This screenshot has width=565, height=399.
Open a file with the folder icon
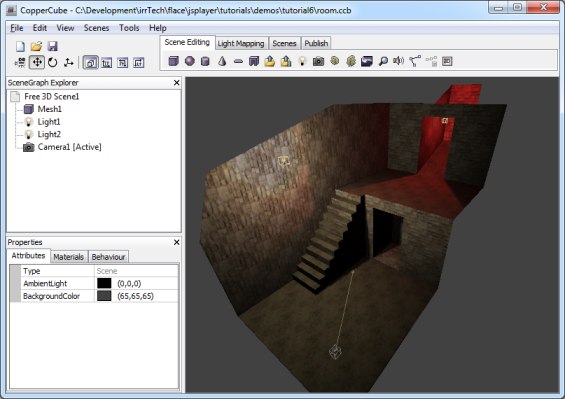click(36, 46)
